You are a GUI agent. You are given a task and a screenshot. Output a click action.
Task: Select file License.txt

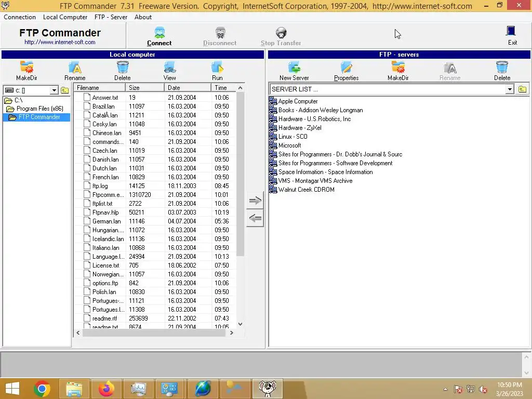(105, 265)
